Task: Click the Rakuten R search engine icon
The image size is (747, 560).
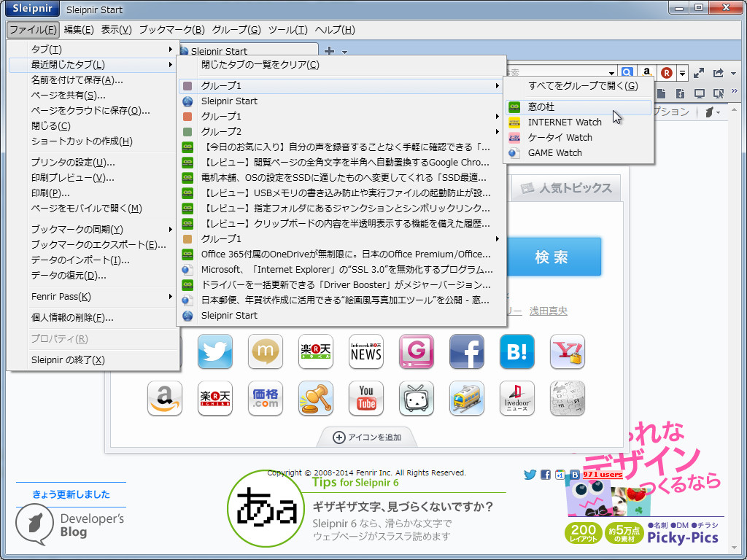Action: pyautogui.click(x=665, y=72)
